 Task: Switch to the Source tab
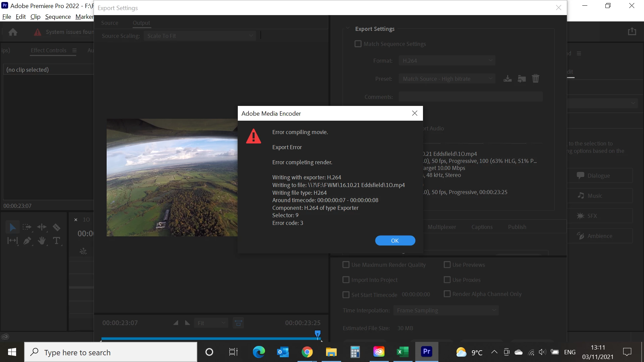coord(110,23)
